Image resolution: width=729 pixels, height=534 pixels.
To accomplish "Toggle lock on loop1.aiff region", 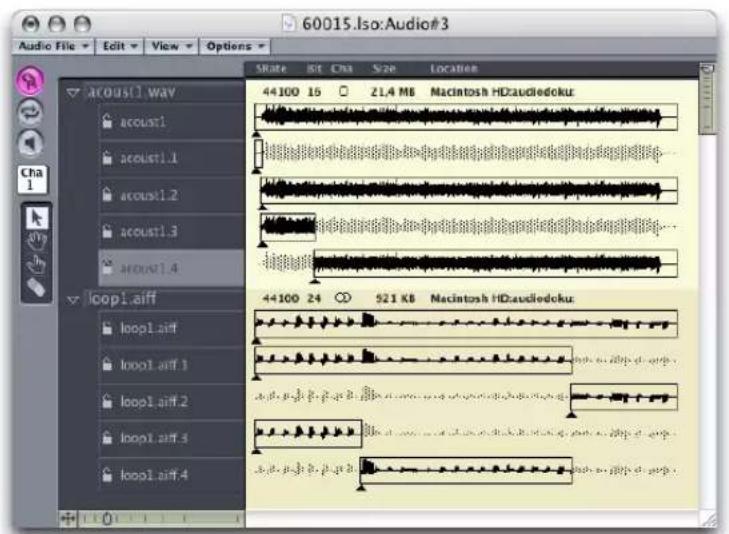I will pos(107,328).
